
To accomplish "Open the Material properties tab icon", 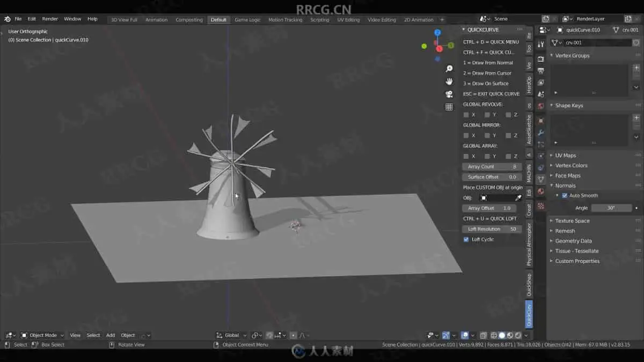I will click(x=540, y=191).
